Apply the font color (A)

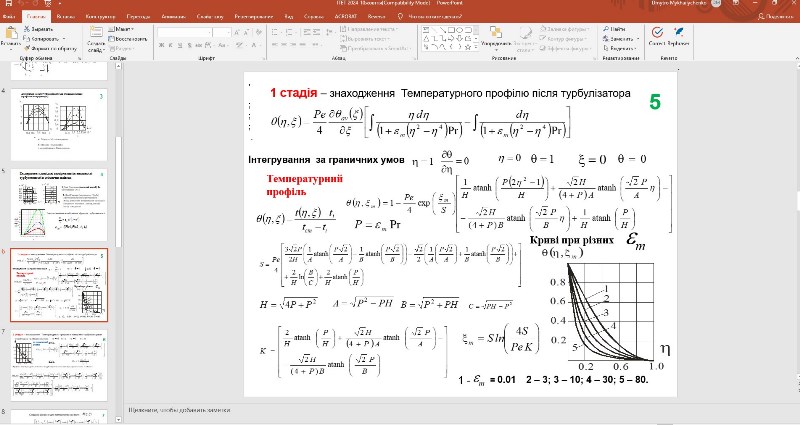coord(254,45)
